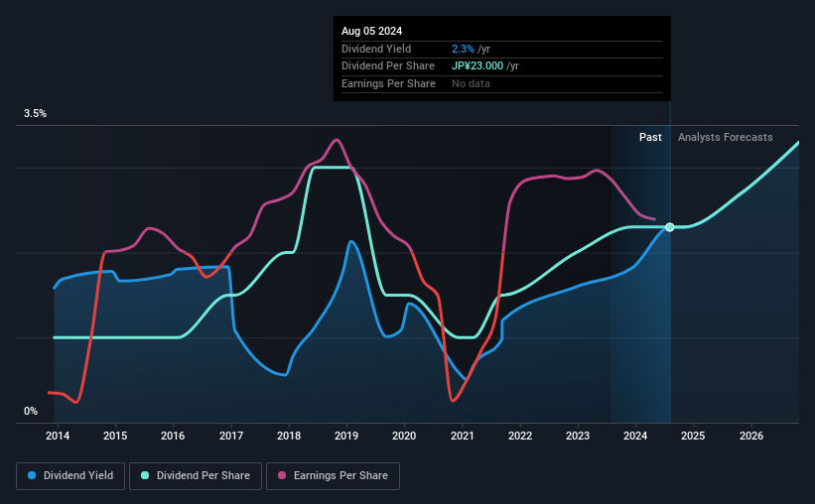The image size is (815, 504).
Task: Click the 3.5% y-axis label
Action: (36, 113)
